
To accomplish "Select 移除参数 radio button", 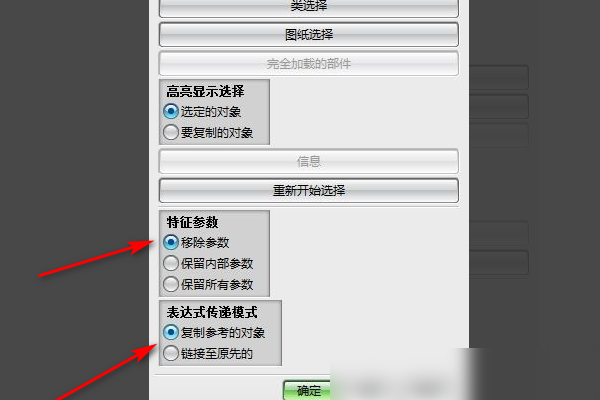I will (x=196, y=242).
